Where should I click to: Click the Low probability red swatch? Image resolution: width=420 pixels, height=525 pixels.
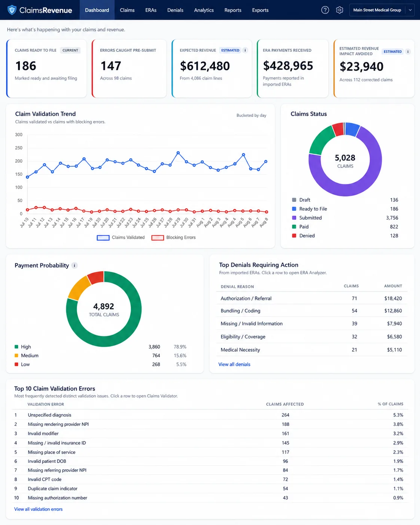16,364
